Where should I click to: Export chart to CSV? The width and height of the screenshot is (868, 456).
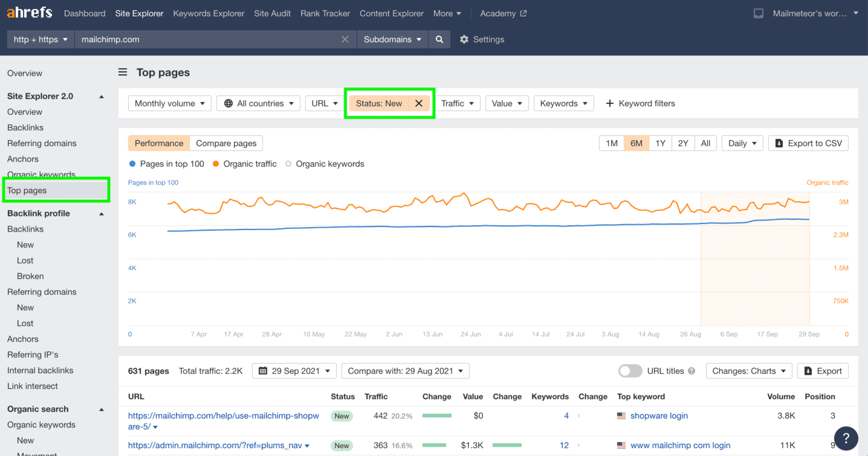[808, 143]
